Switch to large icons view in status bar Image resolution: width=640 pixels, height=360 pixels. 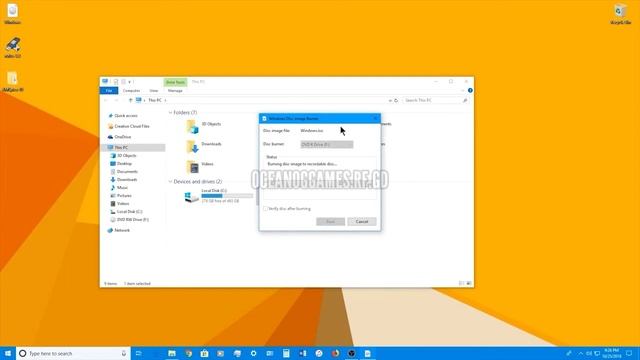469,283
